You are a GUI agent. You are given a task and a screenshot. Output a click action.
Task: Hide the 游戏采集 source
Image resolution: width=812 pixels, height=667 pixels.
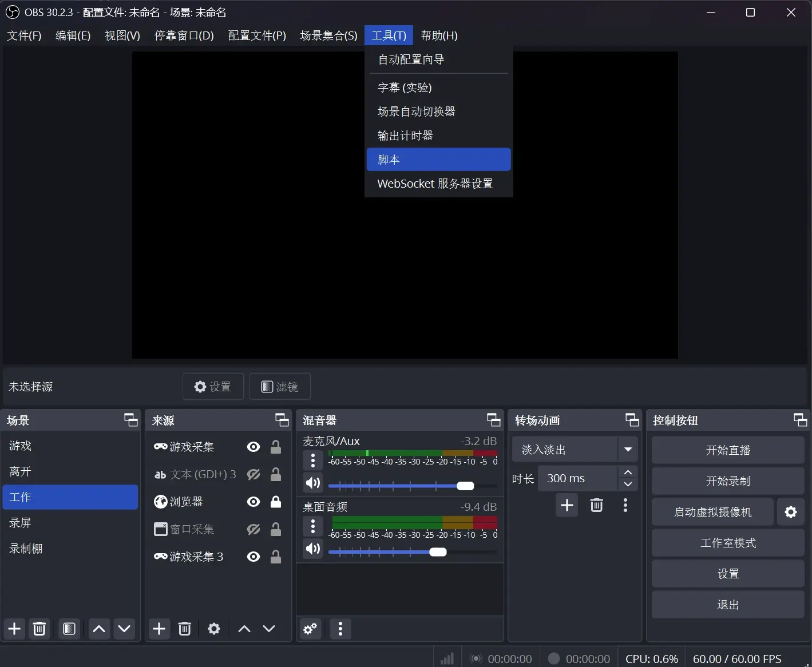[253, 447]
